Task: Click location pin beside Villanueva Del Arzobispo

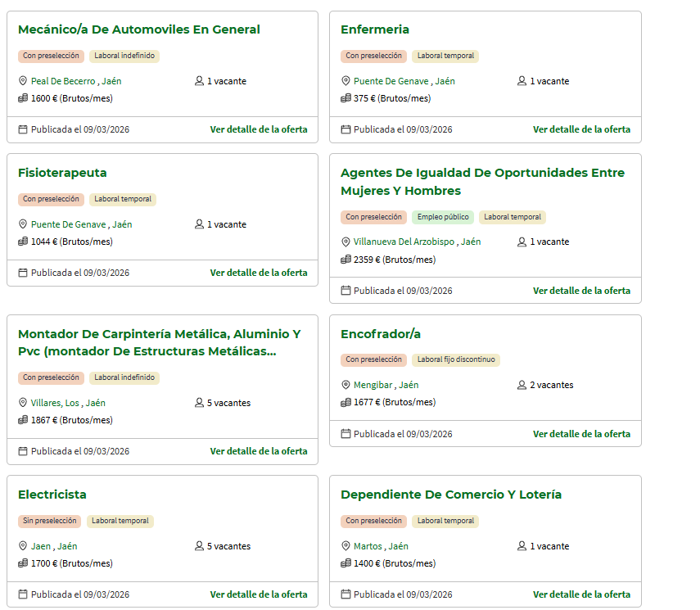Action: click(x=345, y=242)
